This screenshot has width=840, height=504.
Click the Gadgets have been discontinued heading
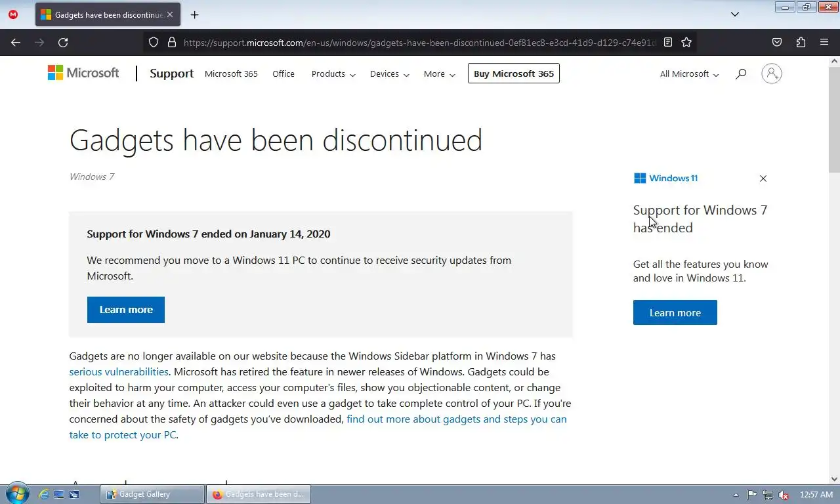click(x=276, y=140)
